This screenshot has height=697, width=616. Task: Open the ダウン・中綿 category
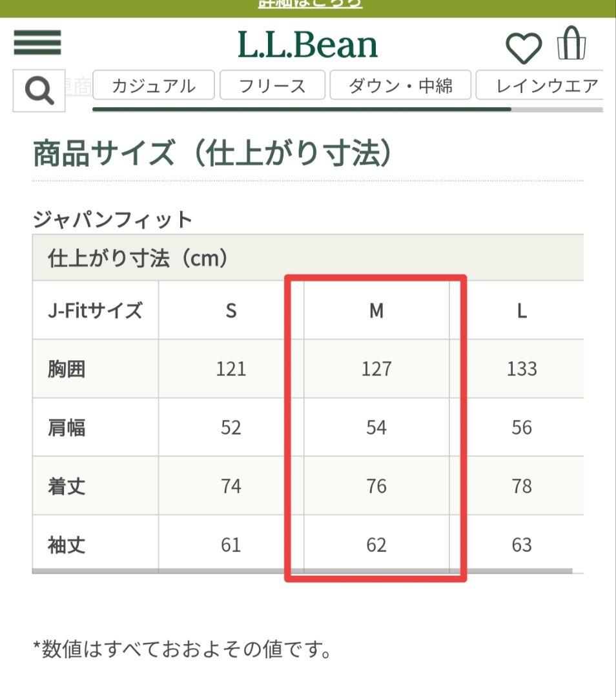(398, 85)
